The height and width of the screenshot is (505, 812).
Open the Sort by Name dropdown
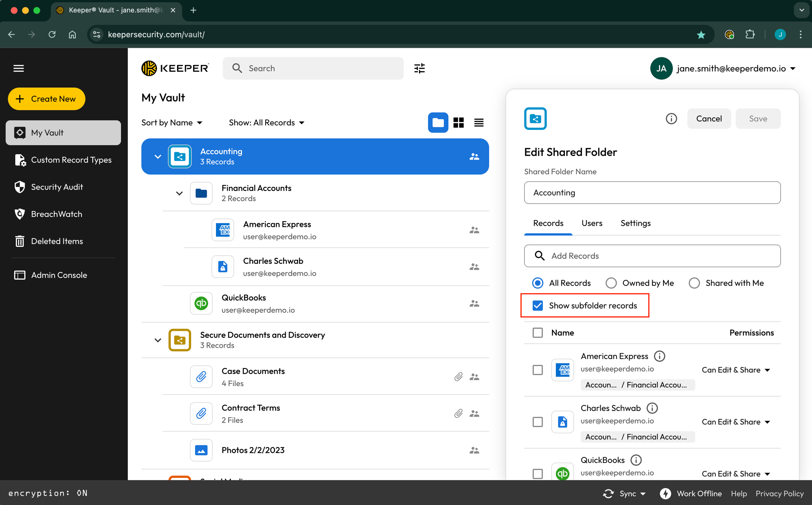pos(172,123)
